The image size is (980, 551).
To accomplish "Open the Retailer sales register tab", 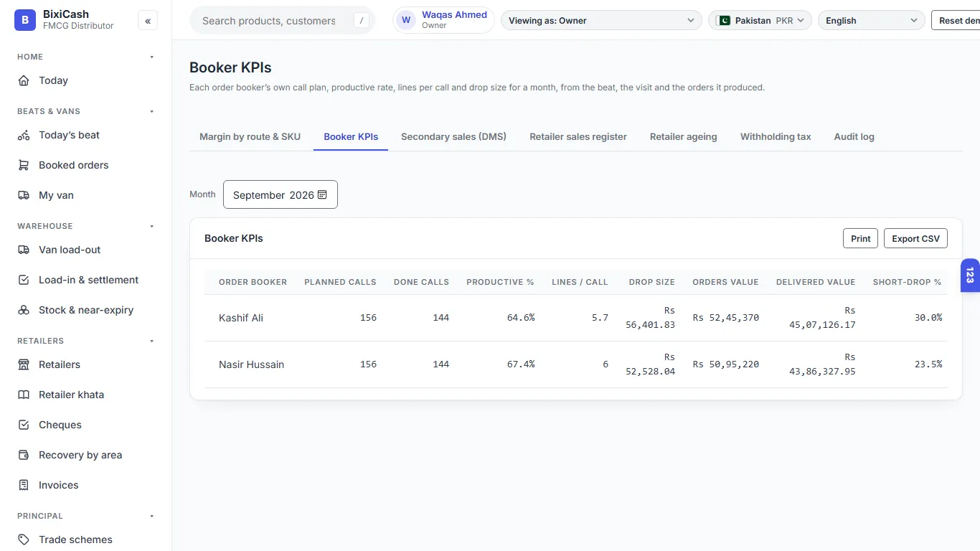I will tap(578, 136).
